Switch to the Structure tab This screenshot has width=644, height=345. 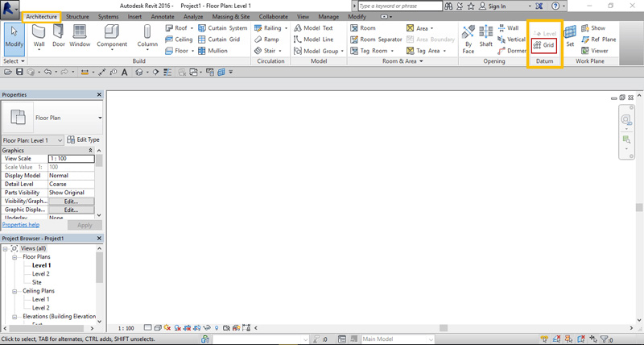(x=77, y=17)
